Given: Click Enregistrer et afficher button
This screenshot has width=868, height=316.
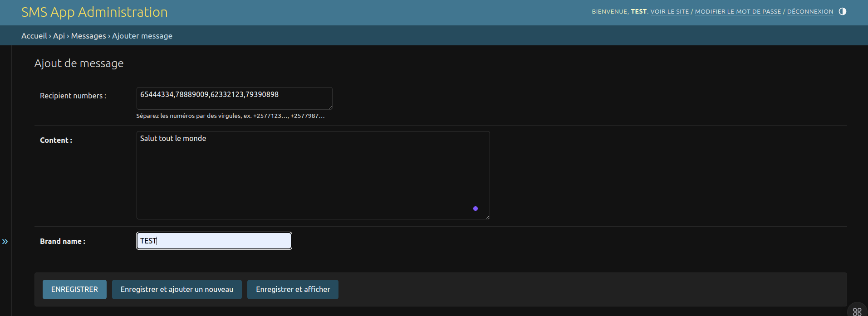Looking at the screenshot, I should pyautogui.click(x=293, y=289).
